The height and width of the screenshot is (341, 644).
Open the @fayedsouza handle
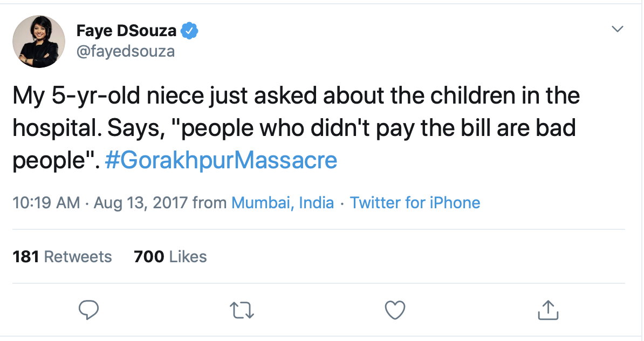(126, 51)
